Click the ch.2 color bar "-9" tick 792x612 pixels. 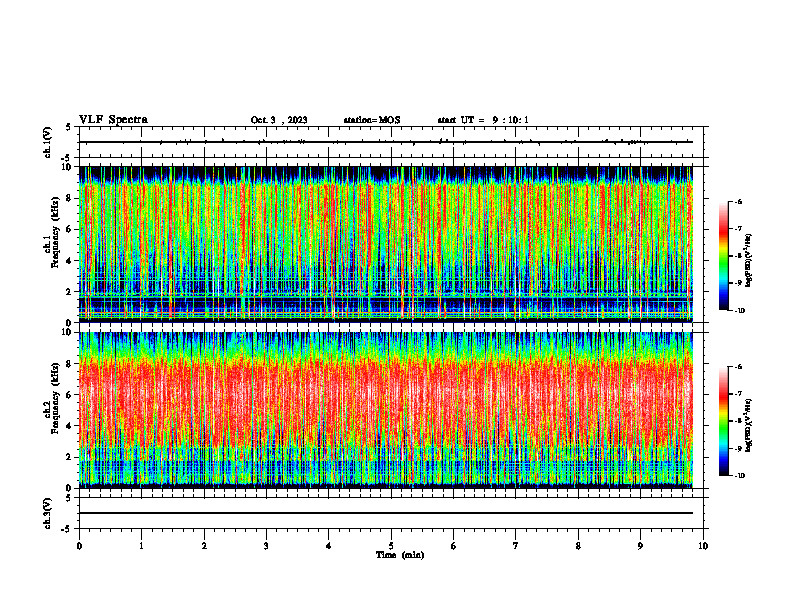tap(738, 448)
